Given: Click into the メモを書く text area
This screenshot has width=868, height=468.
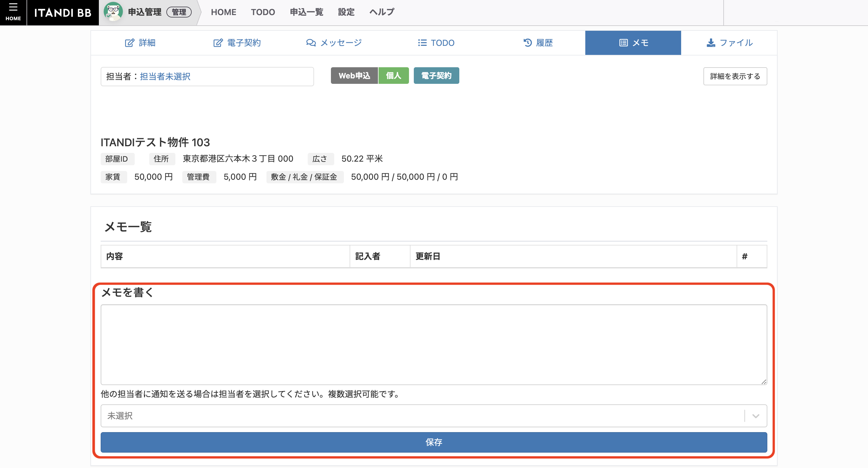Looking at the screenshot, I should pos(434,345).
